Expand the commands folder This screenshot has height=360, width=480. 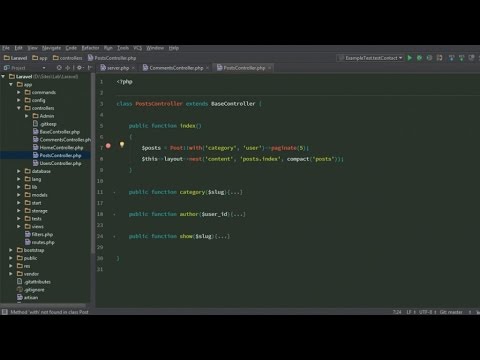pyautogui.click(x=19, y=92)
